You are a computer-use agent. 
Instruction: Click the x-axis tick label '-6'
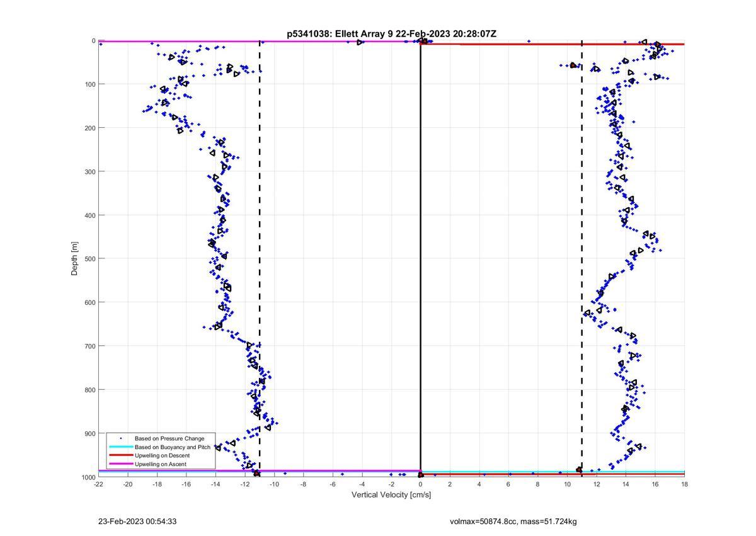point(333,484)
